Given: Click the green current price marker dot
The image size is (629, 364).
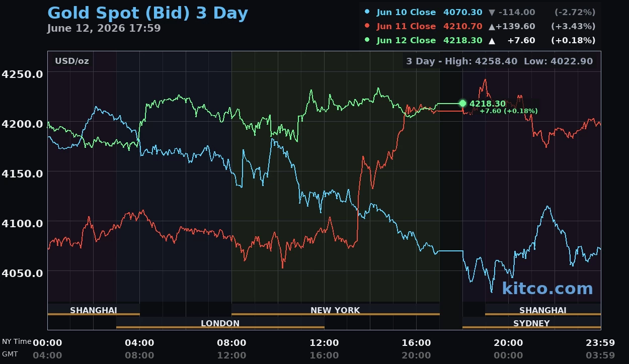Looking at the screenshot, I should point(462,104).
